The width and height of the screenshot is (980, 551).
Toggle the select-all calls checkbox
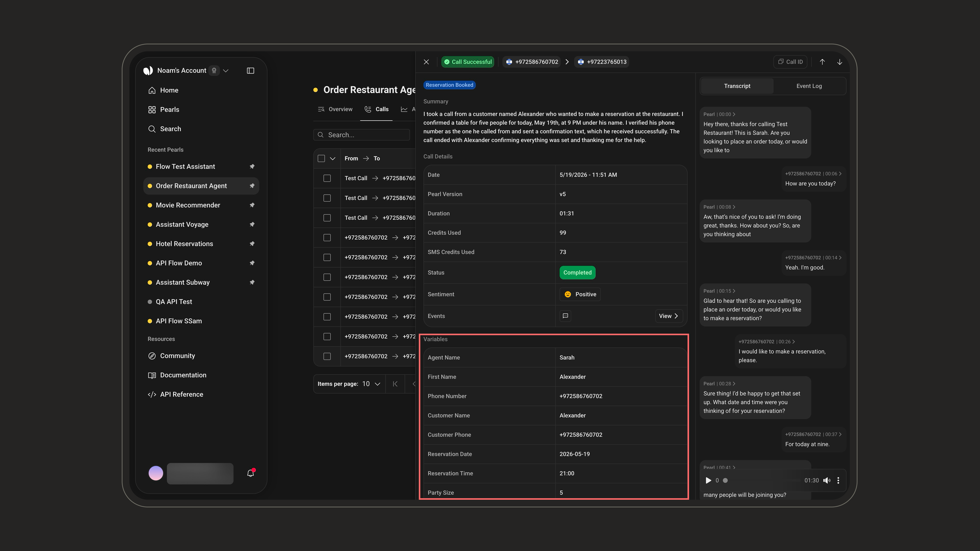pyautogui.click(x=322, y=159)
